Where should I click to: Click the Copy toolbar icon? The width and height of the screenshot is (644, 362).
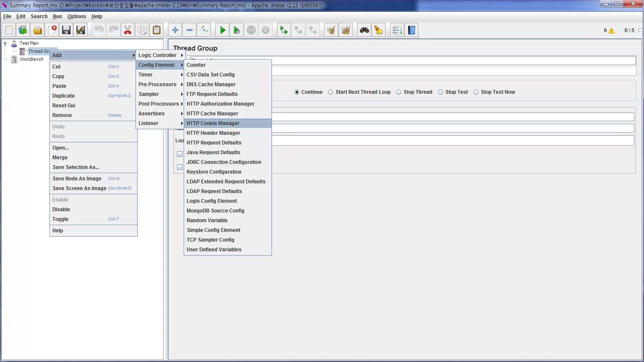click(x=142, y=30)
